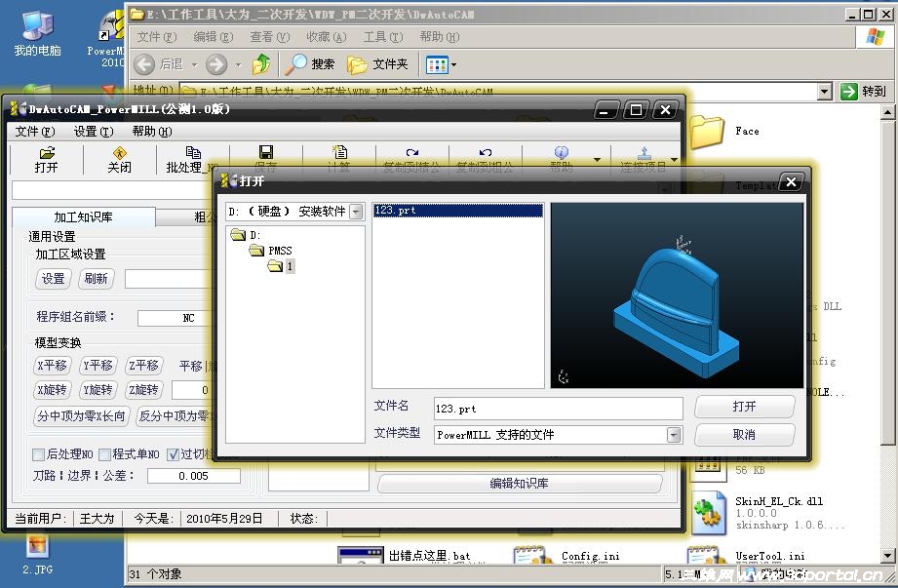This screenshot has width=898, height=588.
Task: Click the 关闭 toolbar icon in DwAutoCAM
Action: click(119, 153)
